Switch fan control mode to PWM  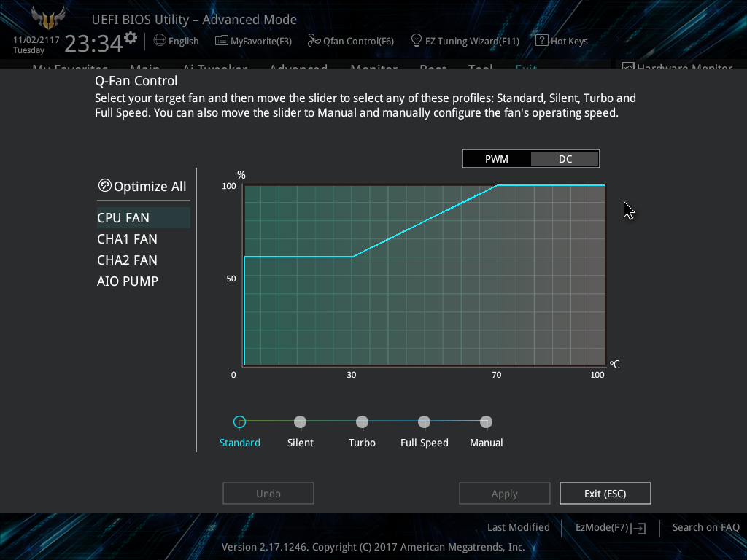(496, 159)
